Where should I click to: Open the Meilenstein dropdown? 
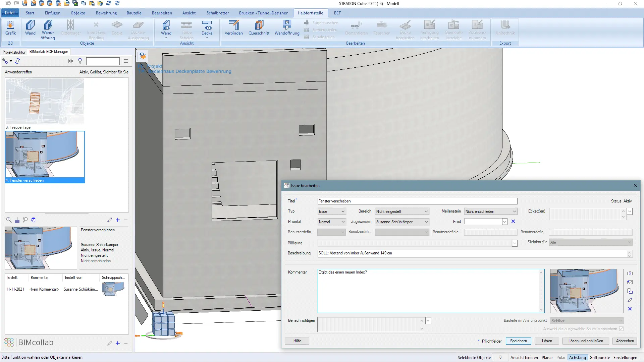[490, 212]
